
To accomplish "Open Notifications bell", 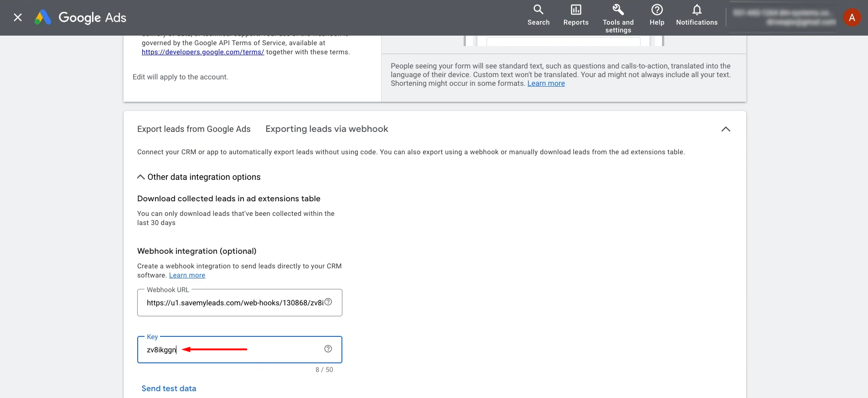I will [697, 15].
